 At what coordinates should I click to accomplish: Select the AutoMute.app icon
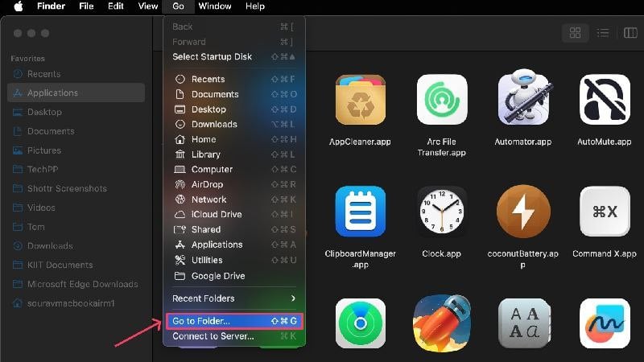(x=605, y=100)
